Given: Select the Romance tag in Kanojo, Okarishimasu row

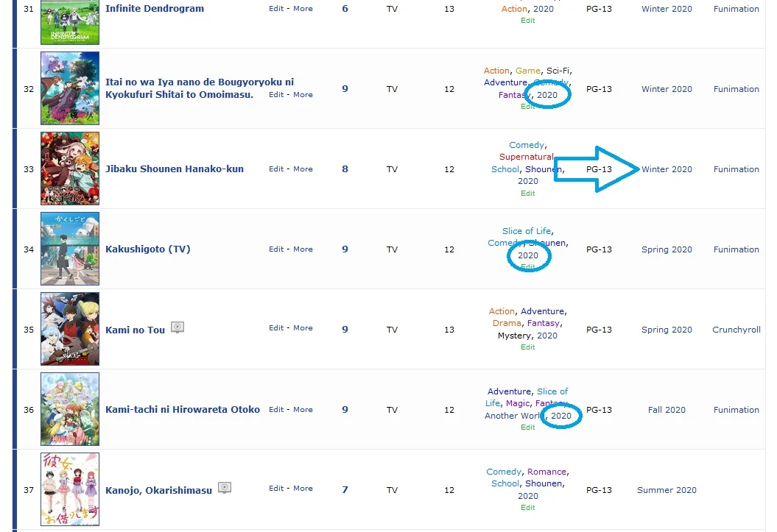Looking at the screenshot, I should pyautogui.click(x=546, y=472).
